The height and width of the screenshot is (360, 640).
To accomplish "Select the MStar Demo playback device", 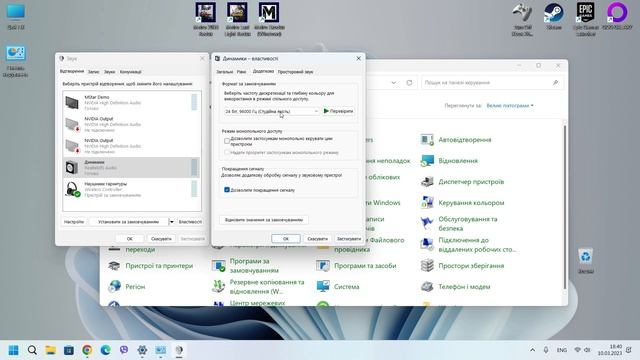I will (131, 102).
